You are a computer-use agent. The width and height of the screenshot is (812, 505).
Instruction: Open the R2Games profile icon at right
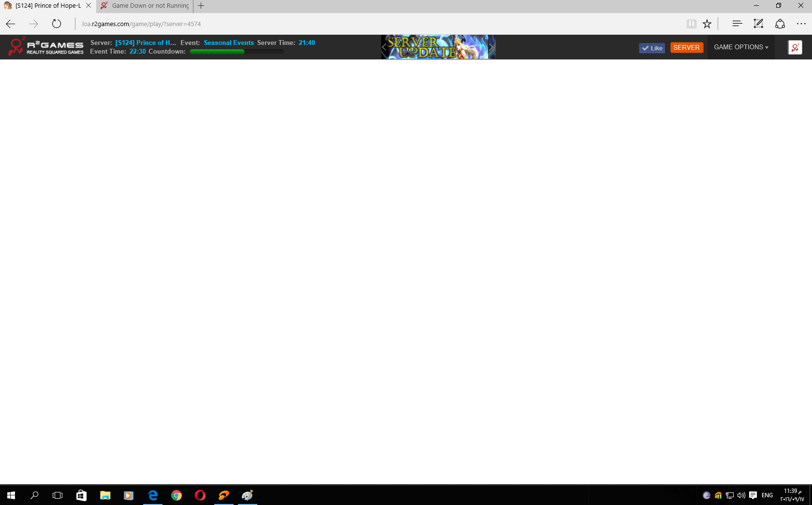coord(795,47)
